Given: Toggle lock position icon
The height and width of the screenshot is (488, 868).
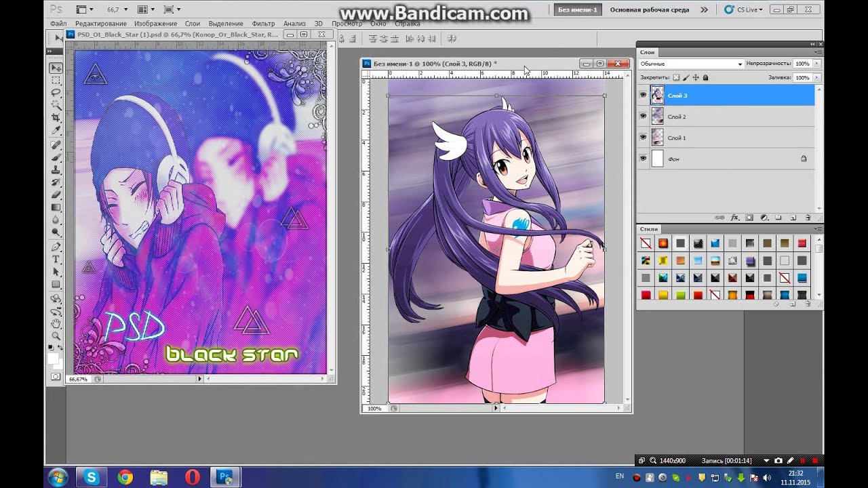Looking at the screenshot, I should click(696, 78).
